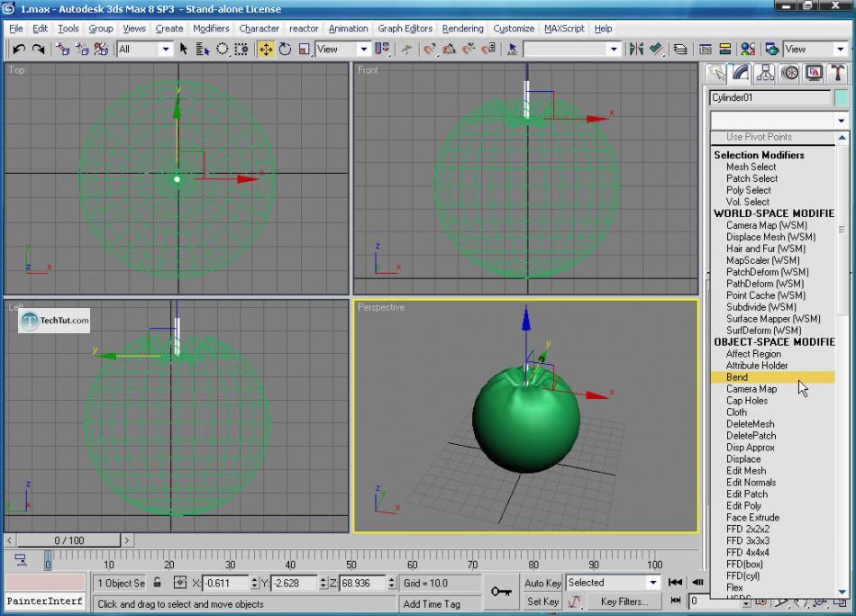856x616 pixels.
Task: Click the Cylinder01 object color swatch
Action: (x=842, y=97)
